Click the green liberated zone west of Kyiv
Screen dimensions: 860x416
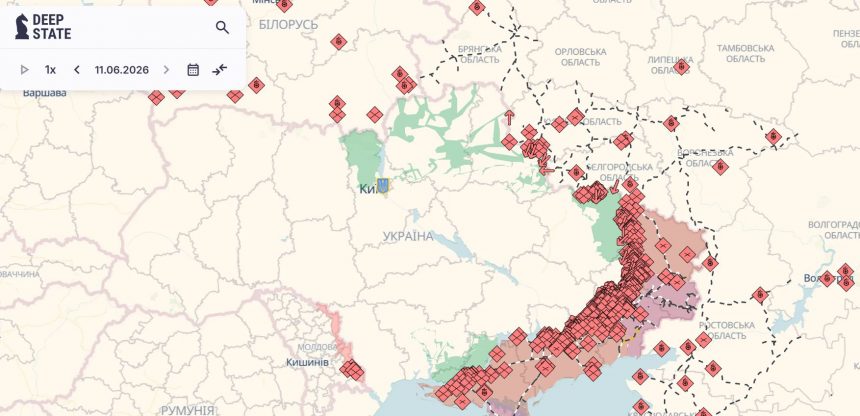[363, 156]
